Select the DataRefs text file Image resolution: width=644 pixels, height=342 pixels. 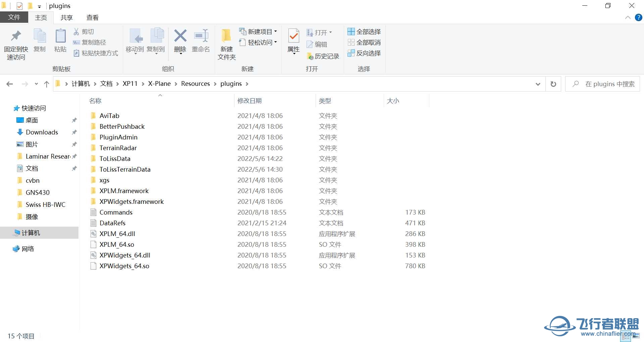coord(112,223)
